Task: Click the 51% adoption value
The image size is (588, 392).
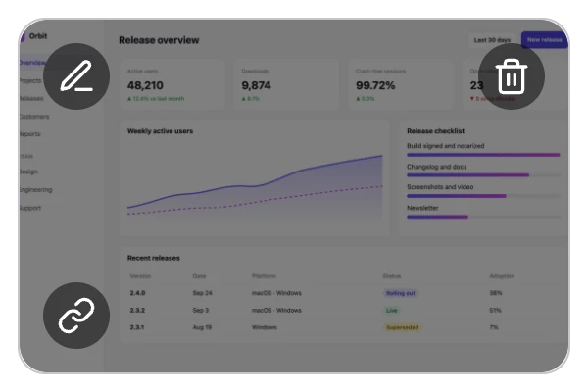Action: (495, 311)
